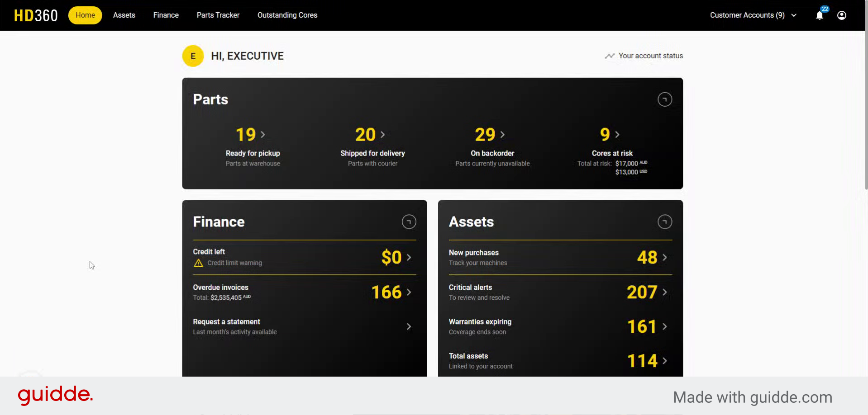This screenshot has height=415, width=868.
Task: Expand the Overdue invoices 166 chevron
Action: coord(409,292)
